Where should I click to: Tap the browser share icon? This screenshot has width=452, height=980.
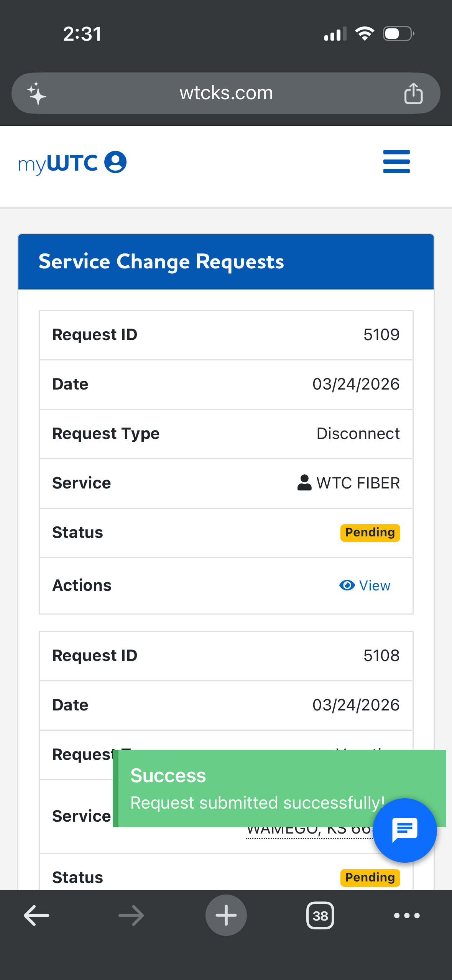(413, 93)
